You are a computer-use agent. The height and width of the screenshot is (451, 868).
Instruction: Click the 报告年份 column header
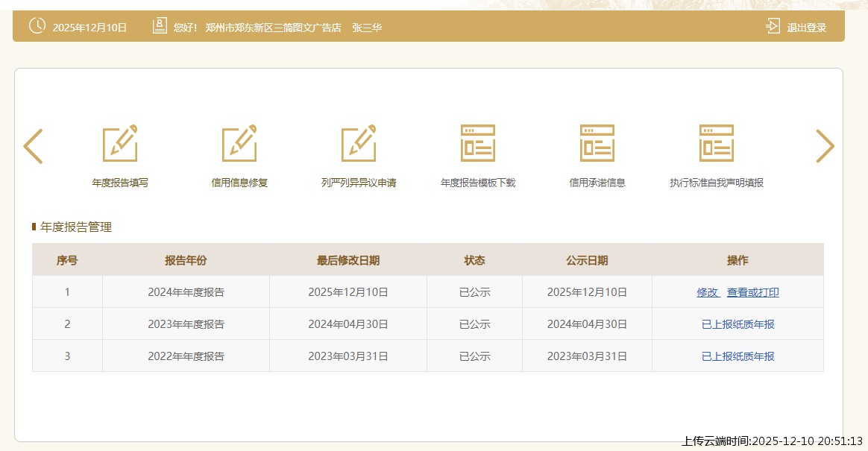186,260
